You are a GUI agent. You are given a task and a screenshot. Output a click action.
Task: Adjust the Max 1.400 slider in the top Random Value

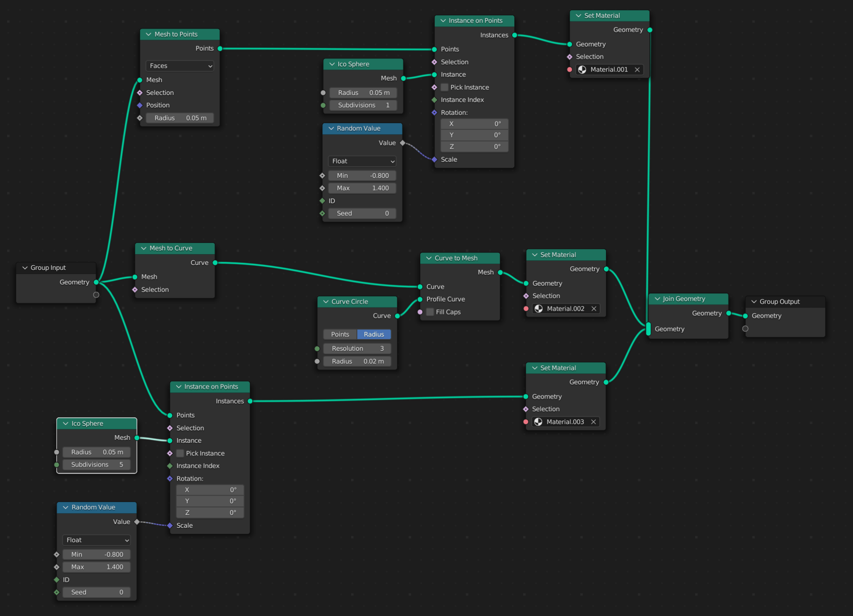pos(362,188)
